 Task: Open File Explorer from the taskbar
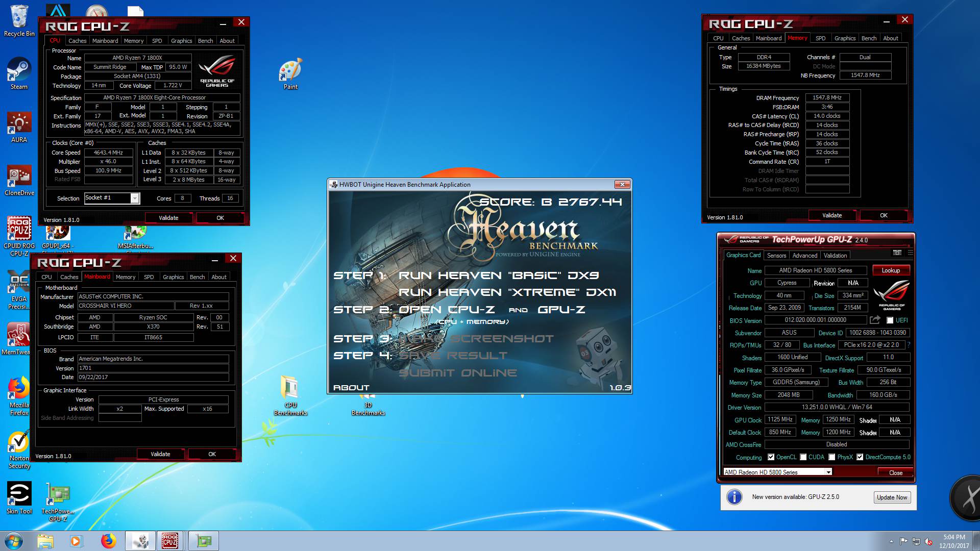(x=45, y=541)
